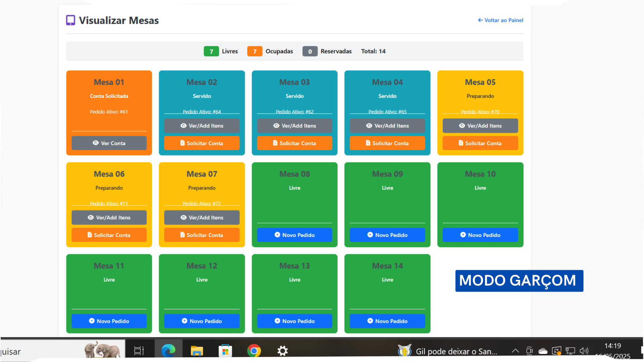Image resolution: width=644 pixels, height=362 pixels.
Task: Open Ver/Add Itens for Mesa 06
Action: pos(109,218)
